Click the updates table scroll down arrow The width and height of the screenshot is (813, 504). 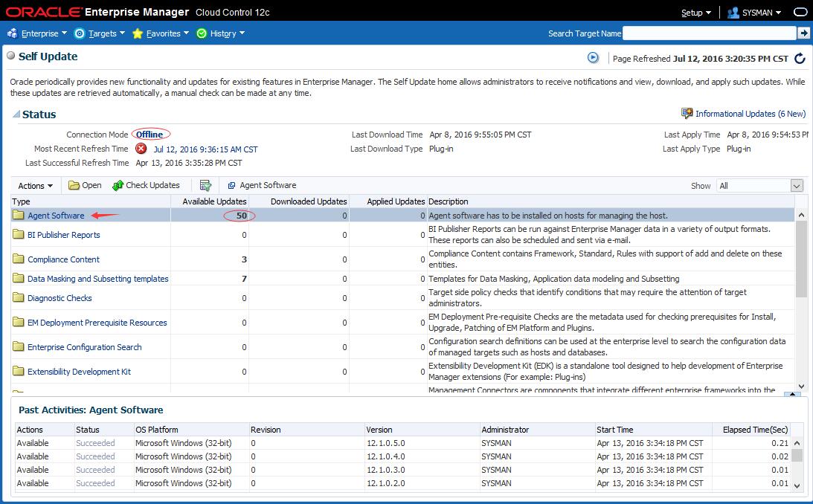(801, 386)
